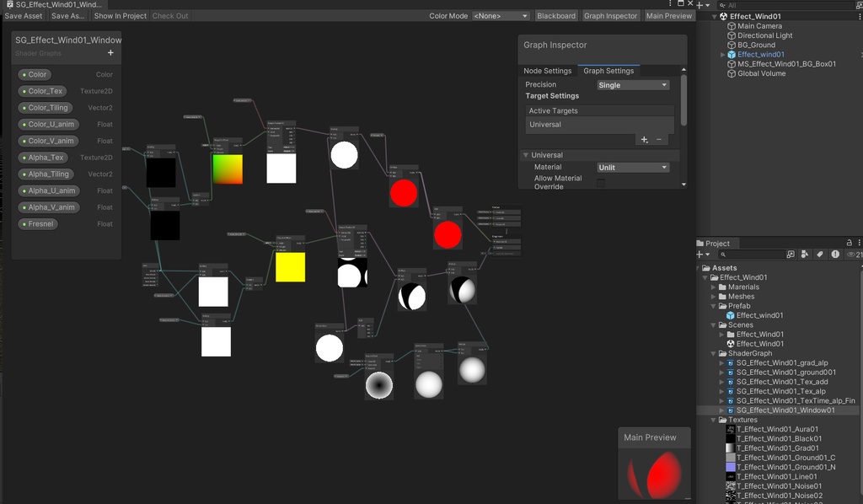Open the hidden packages warning icon
The image size is (863, 504).
[835, 255]
